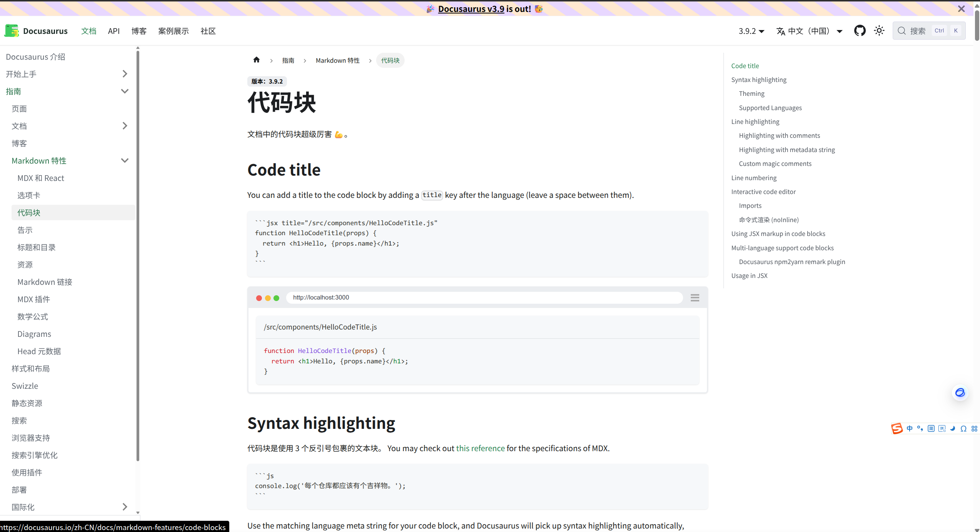Follow the 'this reference' link
The image size is (980, 532).
coord(480,448)
